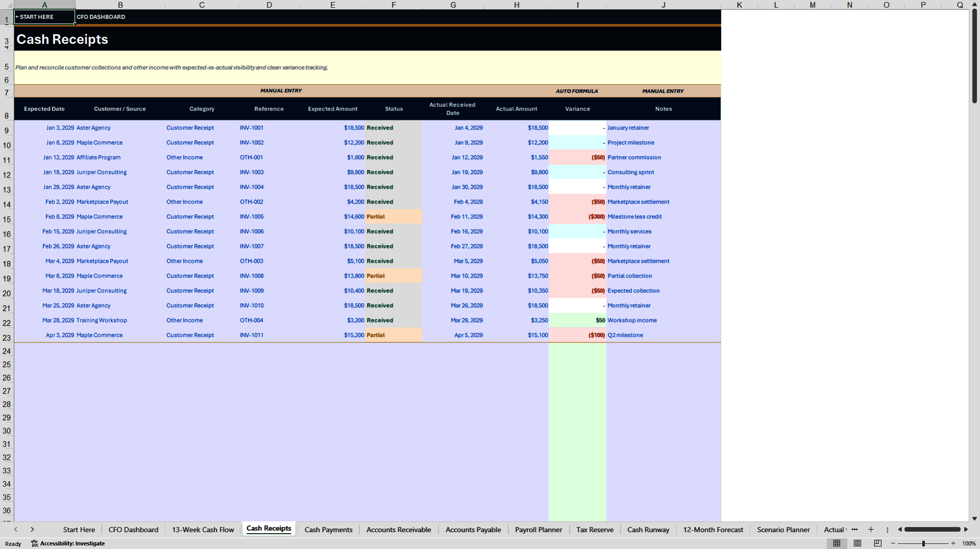The width and height of the screenshot is (980, 549).
Task: Open Tax Reserve sheet tab
Action: (x=595, y=530)
